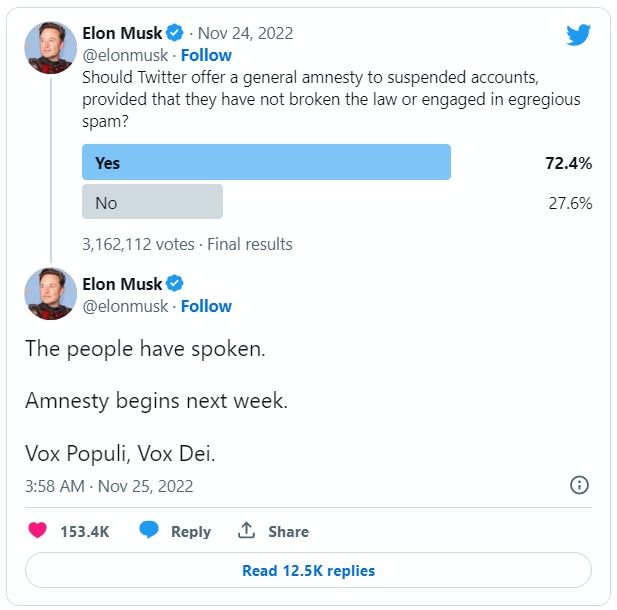Image resolution: width=617 pixels, height=610 pixels.
Task: Click the blue reply bubble icon
Action: 149,531
